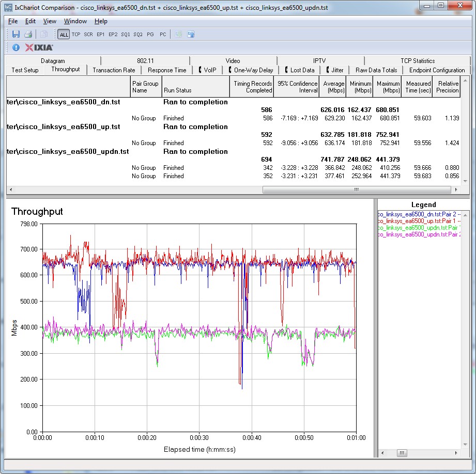
Task: Switch to the Response Time tab
Action: pyautogui.click(x=167, y=70)
